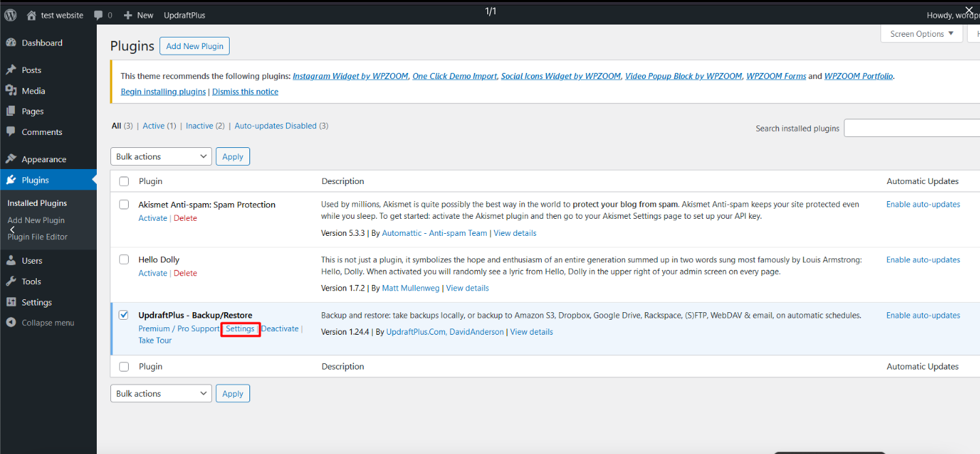980x454 pixels.
Task: Tick the Akismet Anti-spam plugin checkbox
Action: pyautogui.click(x=123, y=205)
